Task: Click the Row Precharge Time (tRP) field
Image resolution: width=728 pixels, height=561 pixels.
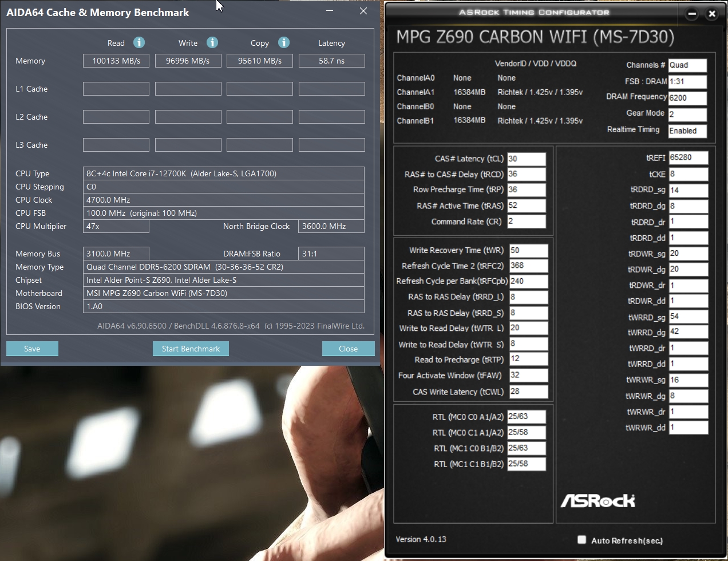Action: pos(527,189)
